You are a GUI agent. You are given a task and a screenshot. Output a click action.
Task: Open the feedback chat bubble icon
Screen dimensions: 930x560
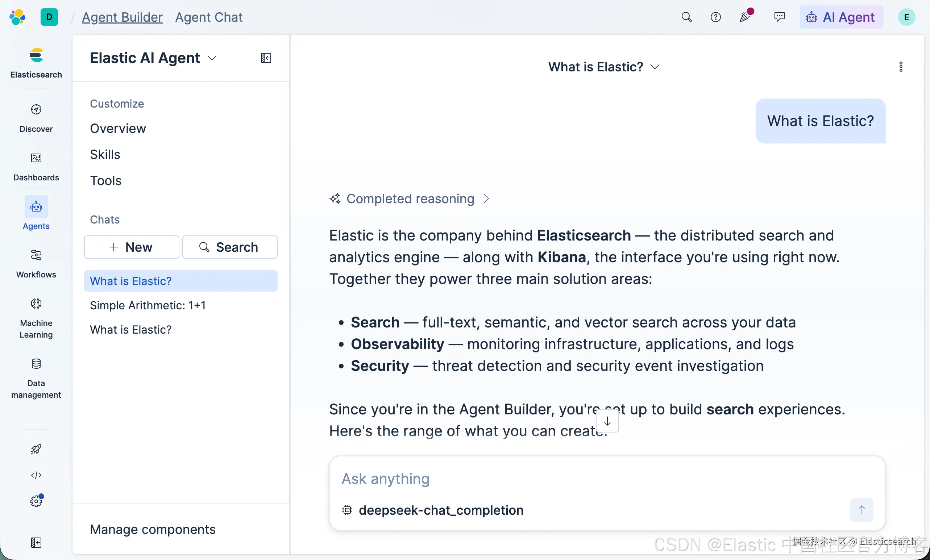pos(779,17)
